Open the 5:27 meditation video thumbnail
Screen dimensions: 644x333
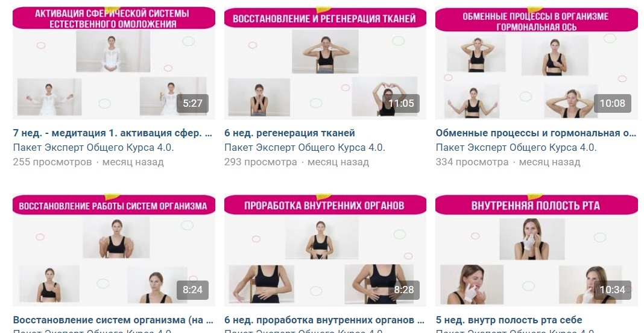(114, 63)
